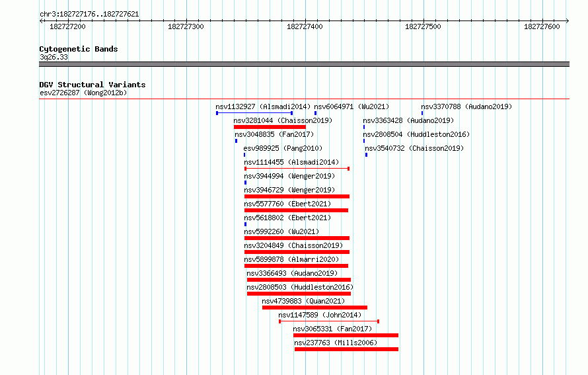
Task: Click the blue tick under nsv3944994
Action: (x=245, y=183)
